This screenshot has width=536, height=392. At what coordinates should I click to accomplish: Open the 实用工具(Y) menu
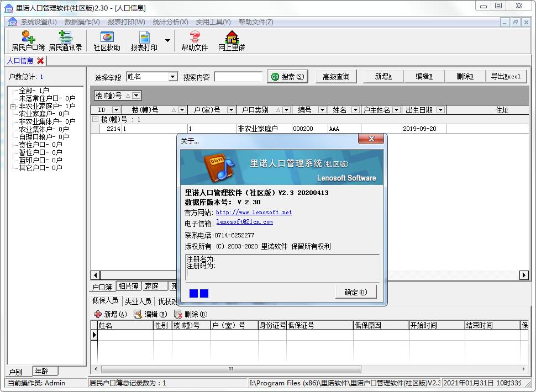(x=213, y=22)
